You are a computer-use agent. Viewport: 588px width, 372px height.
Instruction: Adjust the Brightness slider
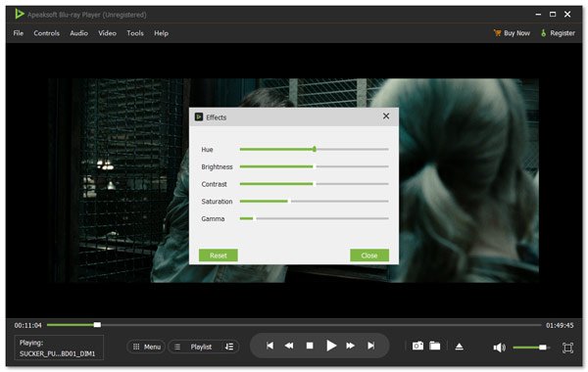pos(315,166)
